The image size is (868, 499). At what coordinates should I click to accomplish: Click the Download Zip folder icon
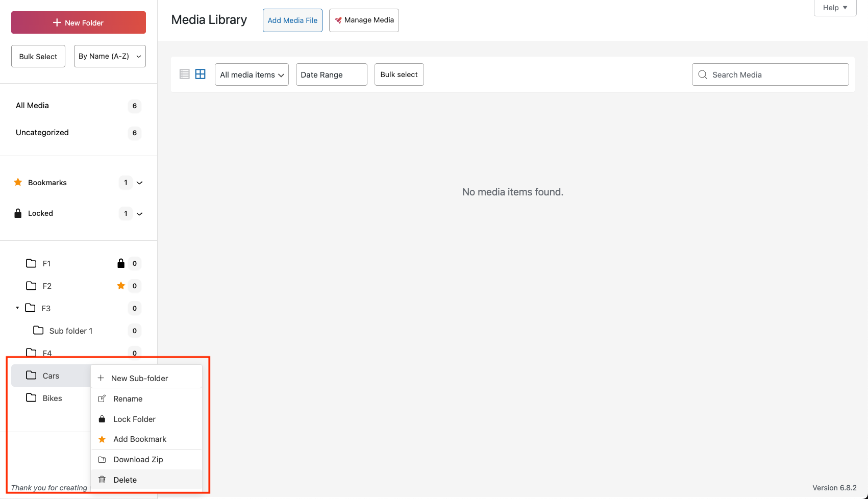tap(102, 459)
